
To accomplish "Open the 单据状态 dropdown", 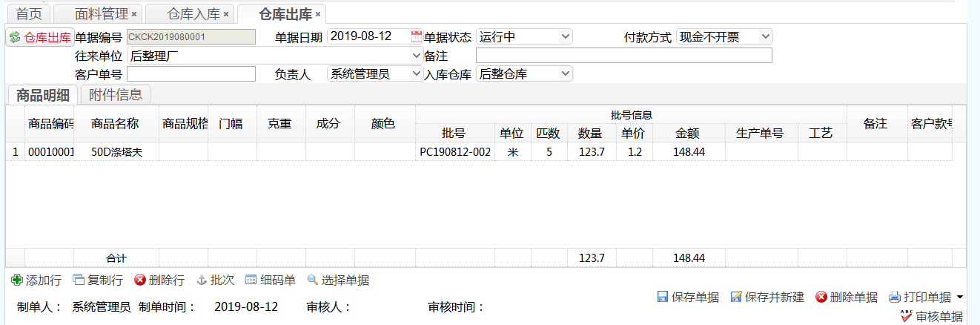I will click(566, 36).
